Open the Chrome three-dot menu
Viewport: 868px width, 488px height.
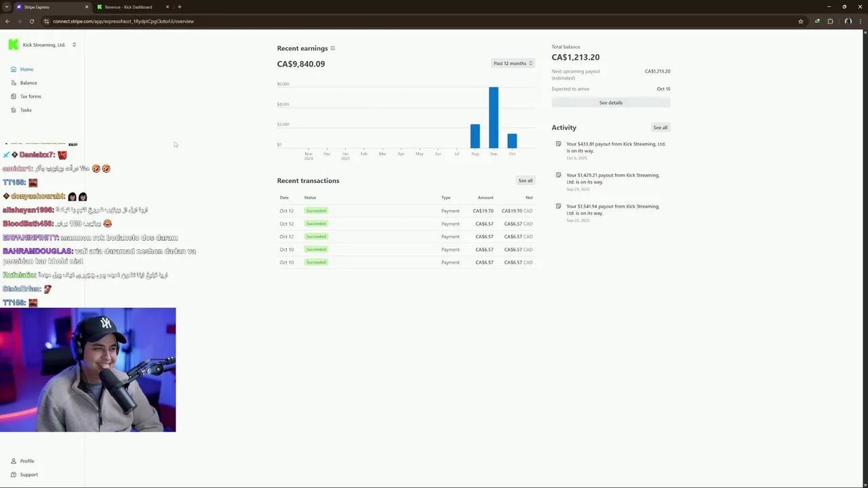(861, 21)
